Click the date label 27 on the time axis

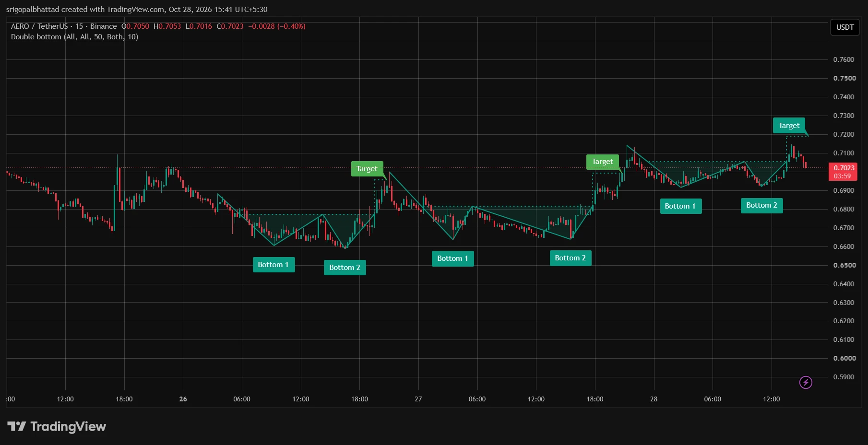click(418, 399)
